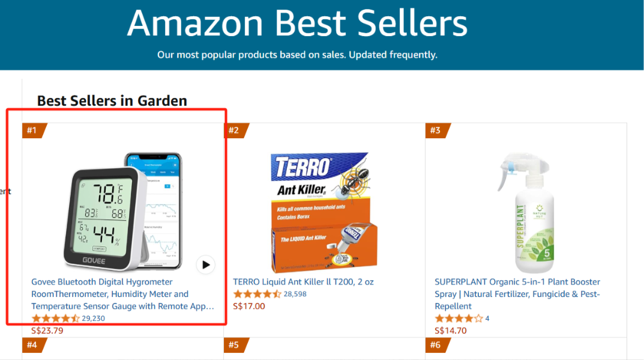Play the Govee product video

(x=206, y=264)
